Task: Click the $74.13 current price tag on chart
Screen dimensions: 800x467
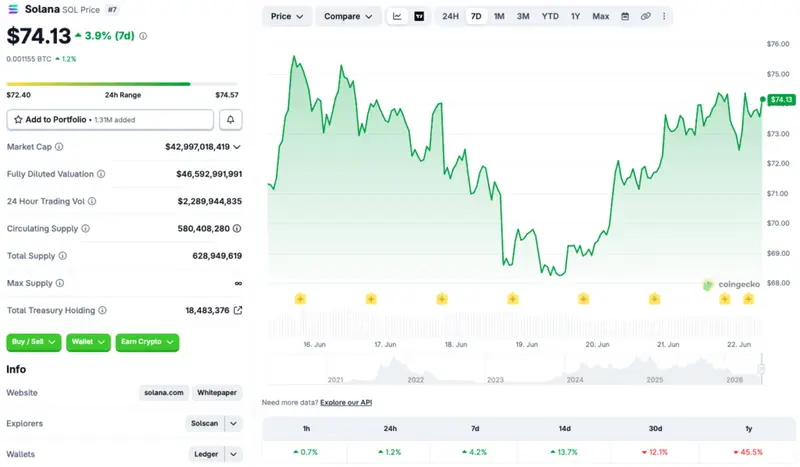Action: pyautogui.click(x=781, y=100)
